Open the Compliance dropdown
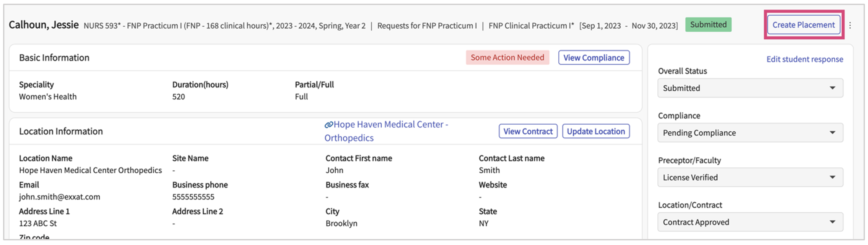 pos(750,133)
